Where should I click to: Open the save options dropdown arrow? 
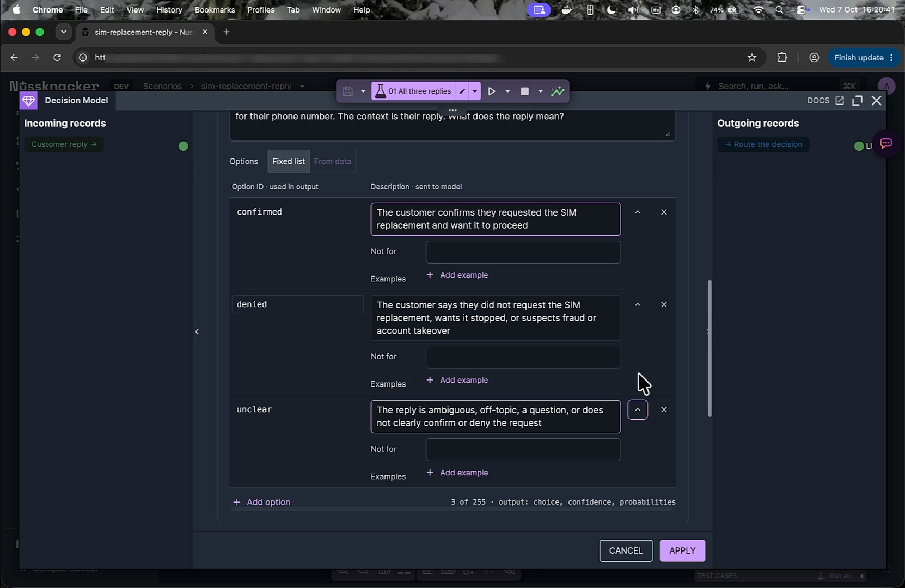pos(363,91)
